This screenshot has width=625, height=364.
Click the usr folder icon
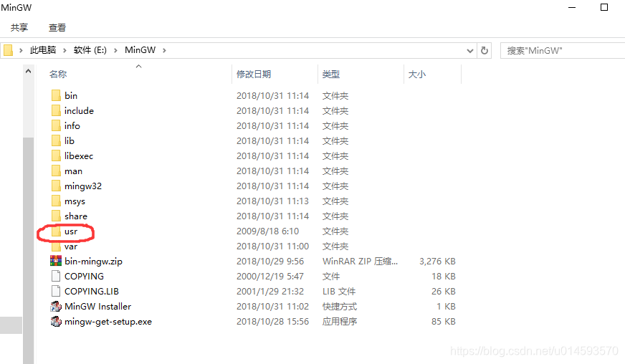click(x=56, y=231)
